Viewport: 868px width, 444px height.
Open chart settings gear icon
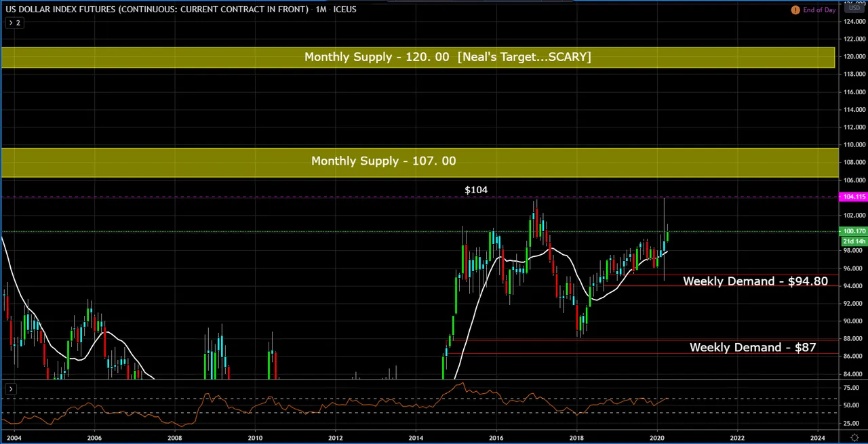(x=854, y=438)
